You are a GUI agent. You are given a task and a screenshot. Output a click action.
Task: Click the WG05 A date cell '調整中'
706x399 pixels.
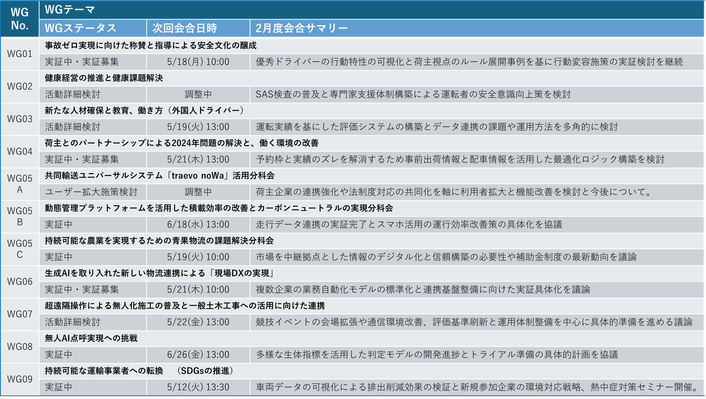pos(198,192)
